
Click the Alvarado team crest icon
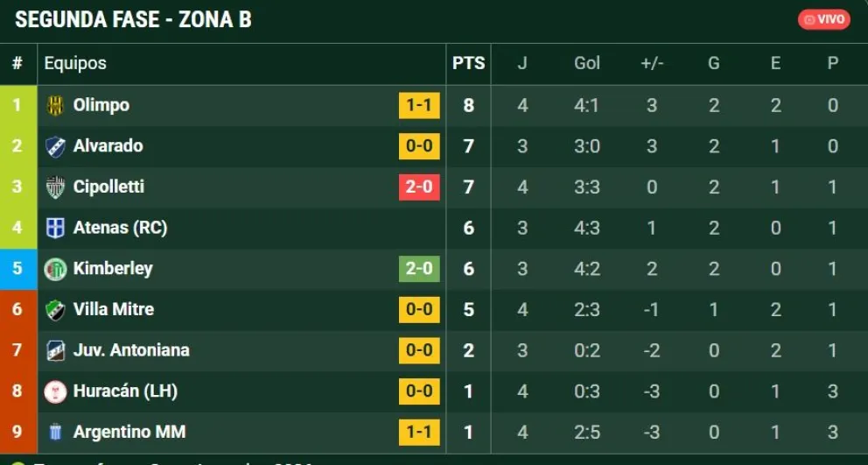(55, 146)
